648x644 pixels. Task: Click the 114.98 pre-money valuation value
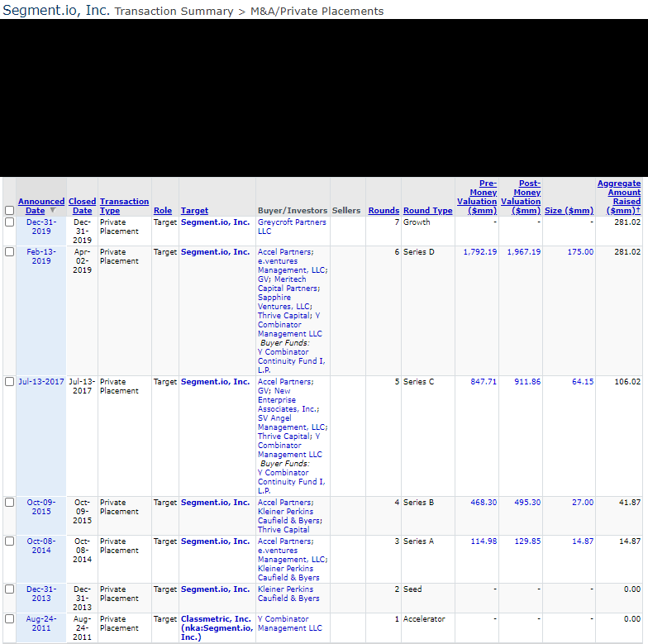[x=484, y=541]
